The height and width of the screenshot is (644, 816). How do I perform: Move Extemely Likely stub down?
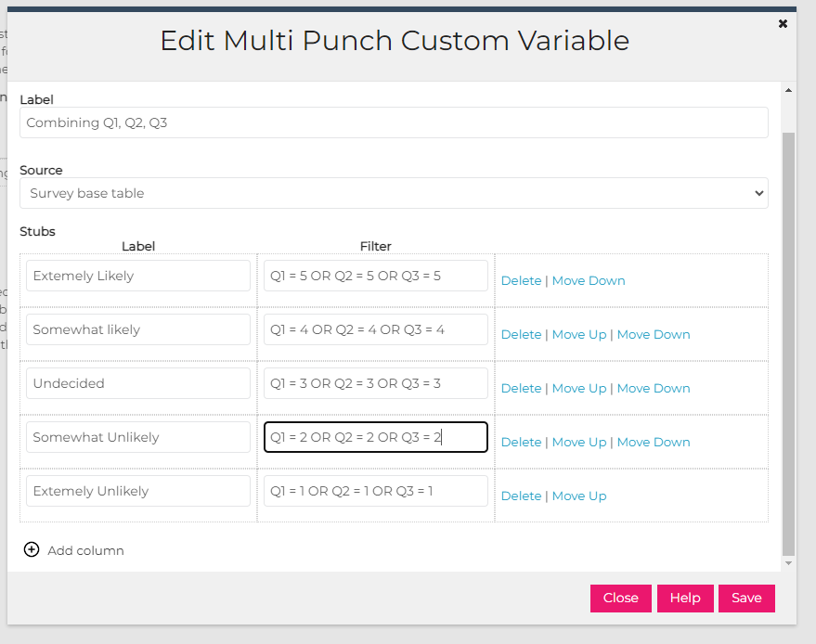[x=589, y=281]
